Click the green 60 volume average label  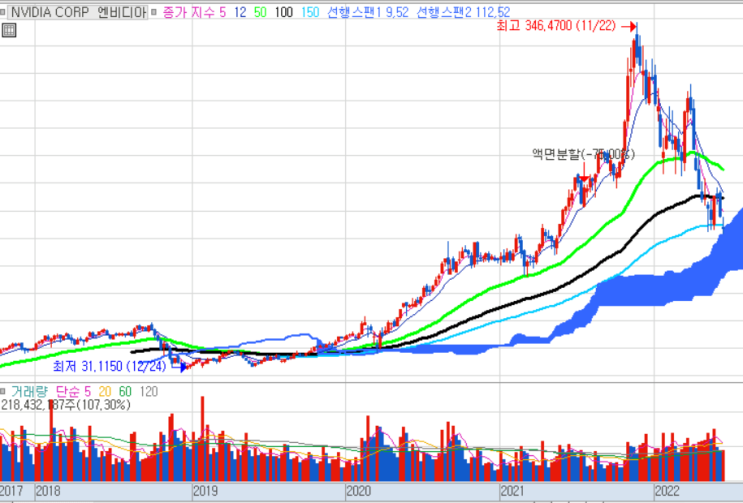tap(125, 392)
